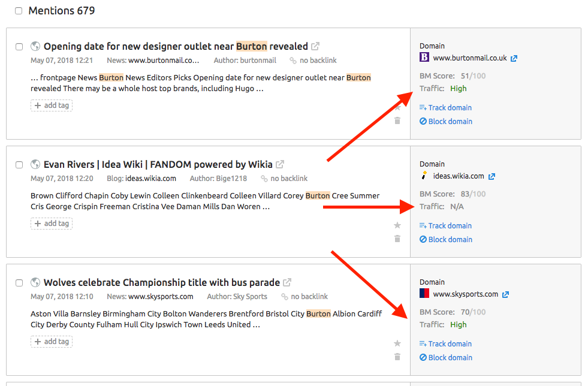This screenshot has width=588, height=386.
Task: Add tag to Burton designer outlet mention
Action: point(52,105)
